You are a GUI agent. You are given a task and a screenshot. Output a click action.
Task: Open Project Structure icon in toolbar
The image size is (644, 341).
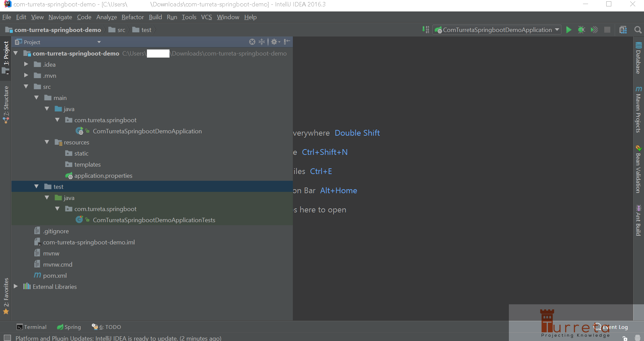[623, 30]
